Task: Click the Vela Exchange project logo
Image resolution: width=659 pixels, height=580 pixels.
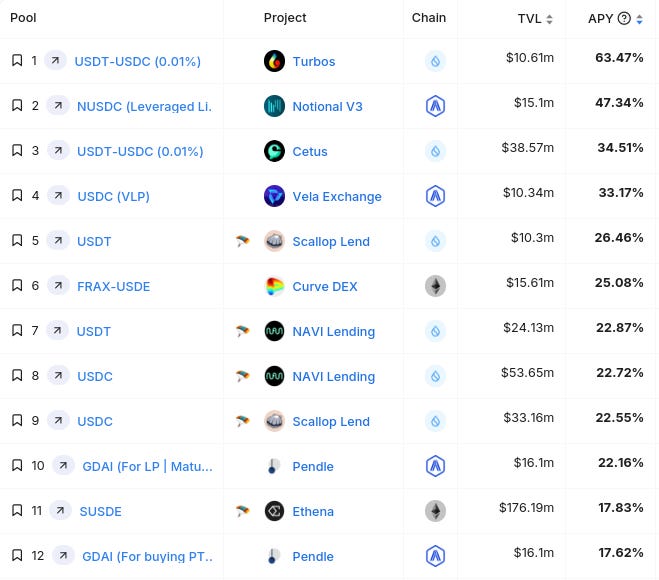Action: click(274, 196)
